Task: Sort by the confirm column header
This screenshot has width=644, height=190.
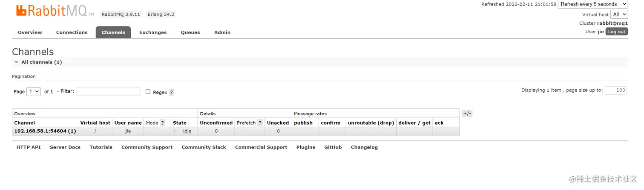Action: [331, 123]
